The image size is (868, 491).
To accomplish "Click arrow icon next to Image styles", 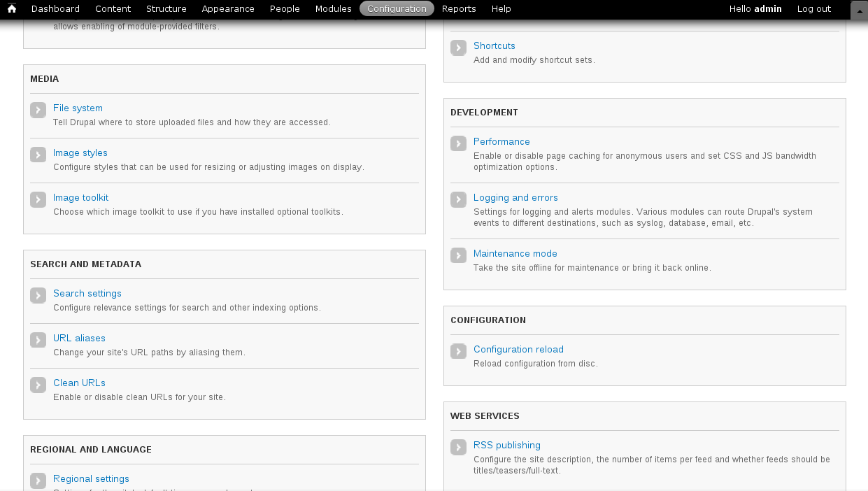I will 38,155.
